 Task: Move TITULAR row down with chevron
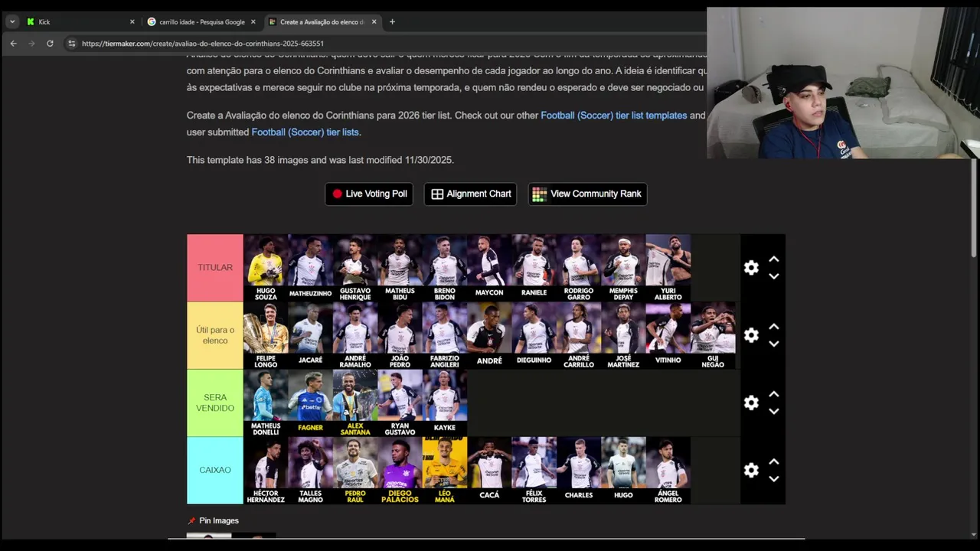coord(773,276)
